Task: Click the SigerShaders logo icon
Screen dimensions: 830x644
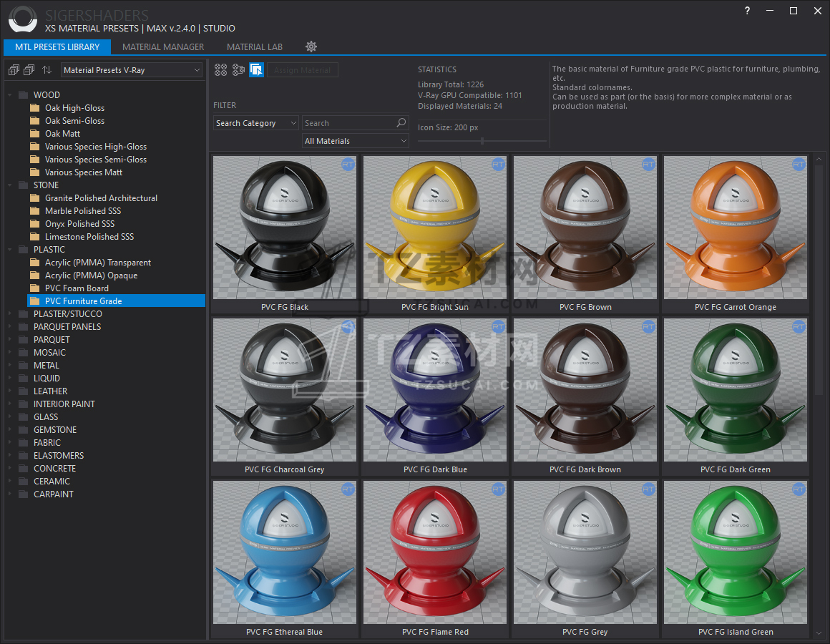Action: pos(23,19)
